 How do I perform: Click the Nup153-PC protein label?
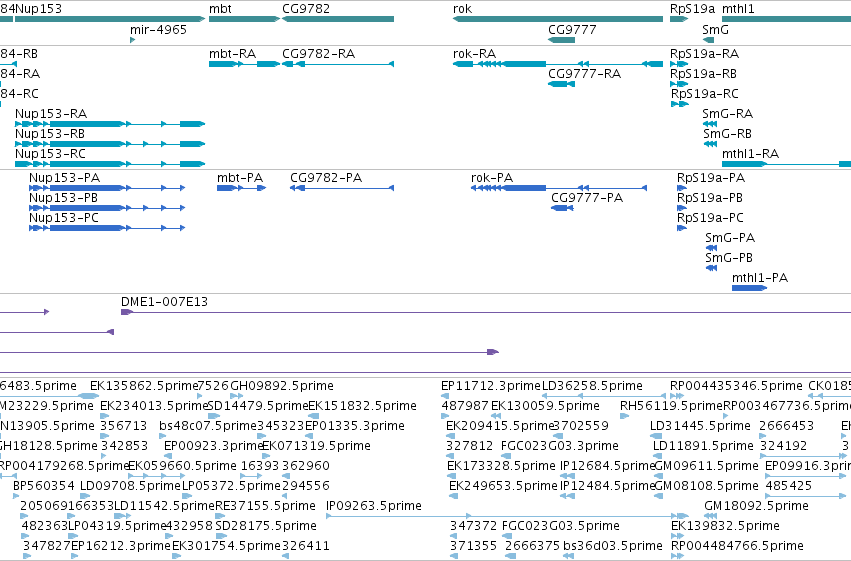point(64,218)
